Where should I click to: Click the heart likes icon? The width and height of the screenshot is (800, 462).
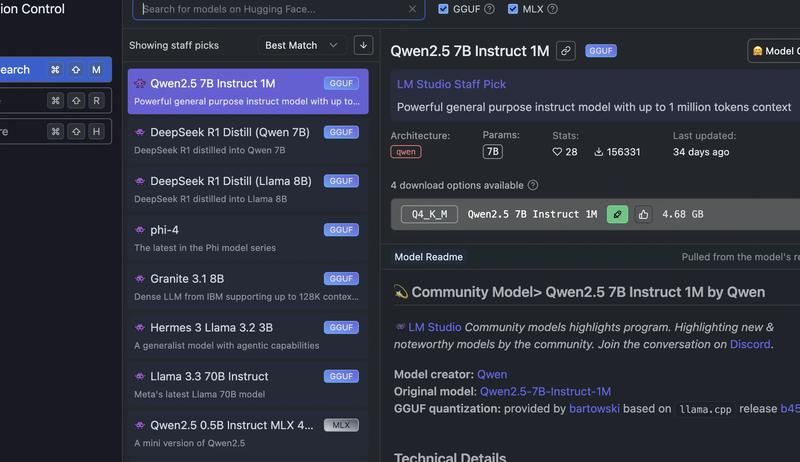(557, 152)
